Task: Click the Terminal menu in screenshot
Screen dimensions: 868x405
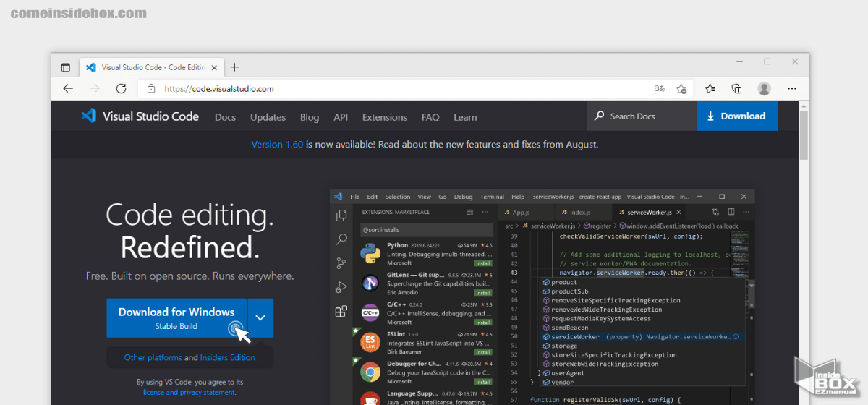Action: tap(492, 197)
